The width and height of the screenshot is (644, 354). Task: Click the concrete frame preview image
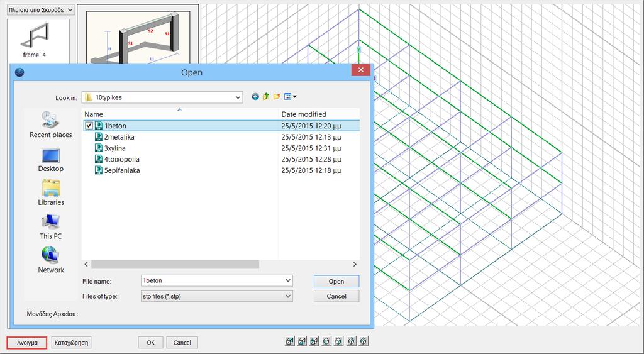138,37
